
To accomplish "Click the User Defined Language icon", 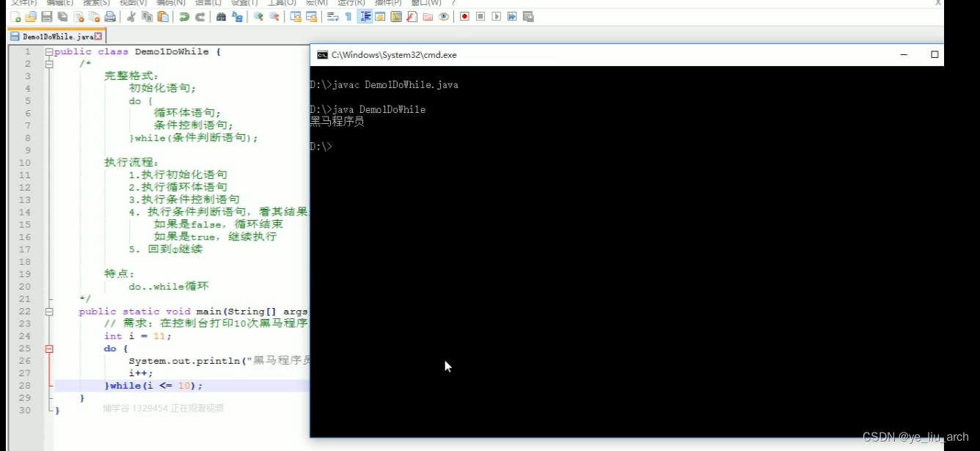I will pos(380,16).
